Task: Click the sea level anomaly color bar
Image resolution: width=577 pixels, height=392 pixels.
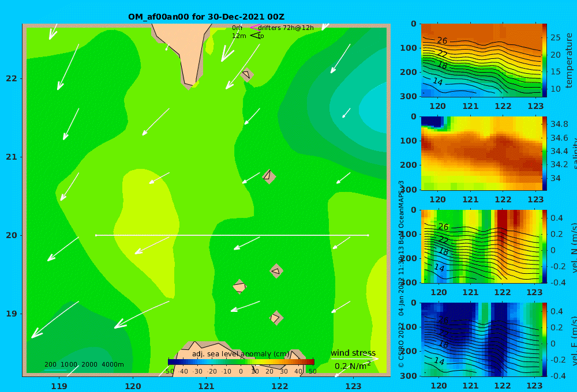Action: (241, 362)
